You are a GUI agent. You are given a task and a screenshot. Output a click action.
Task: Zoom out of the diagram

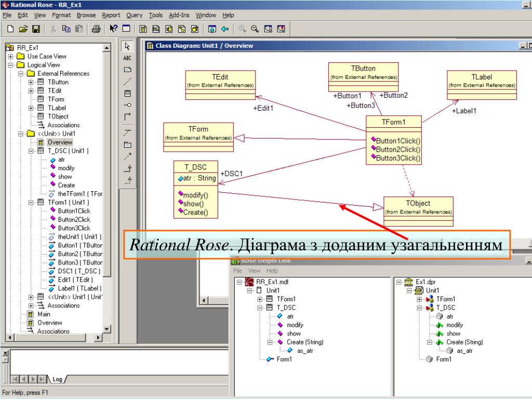click(x=255, y=29)
